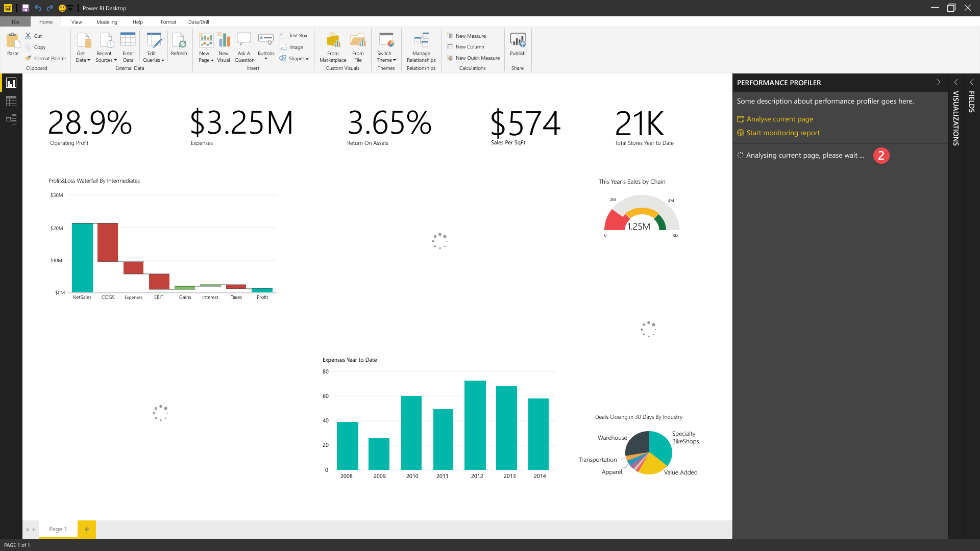
Task: Expand the Fields pane
Action: coord(972,82)
